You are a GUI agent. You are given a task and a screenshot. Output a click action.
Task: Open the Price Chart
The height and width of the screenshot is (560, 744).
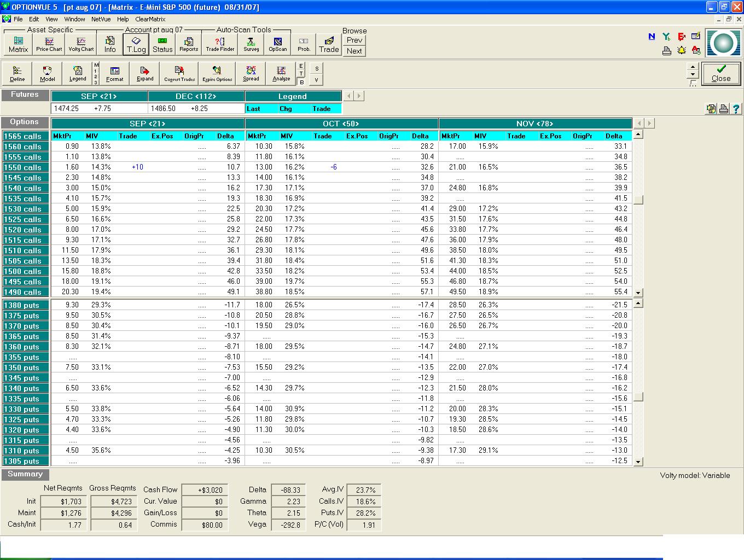[x=49, y=44]
